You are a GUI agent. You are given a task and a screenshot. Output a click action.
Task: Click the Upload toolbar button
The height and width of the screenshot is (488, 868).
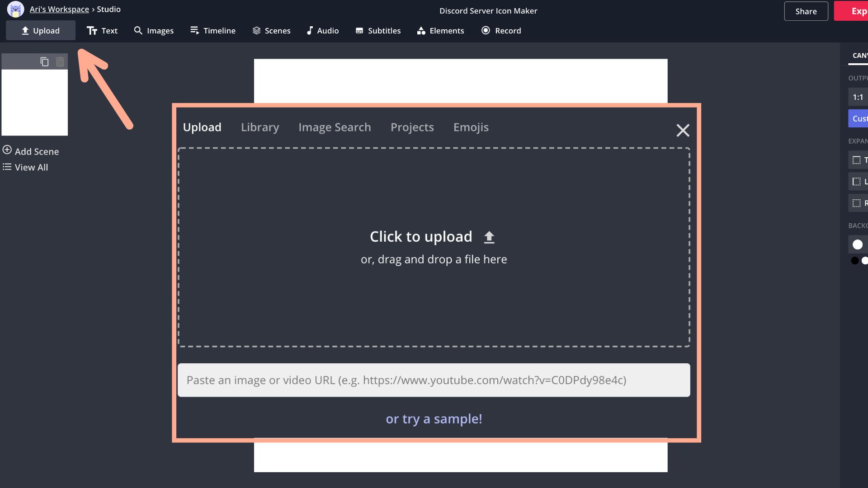[41, 31]
